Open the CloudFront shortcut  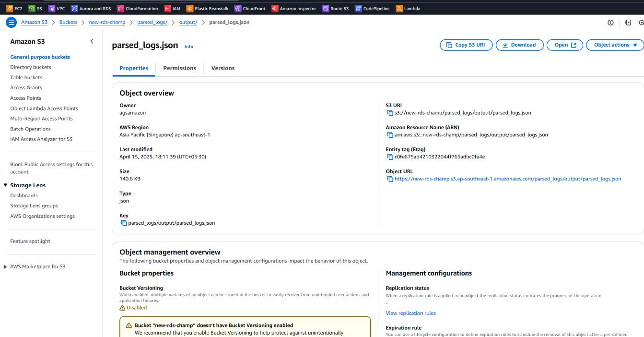[x=250, y=8]
